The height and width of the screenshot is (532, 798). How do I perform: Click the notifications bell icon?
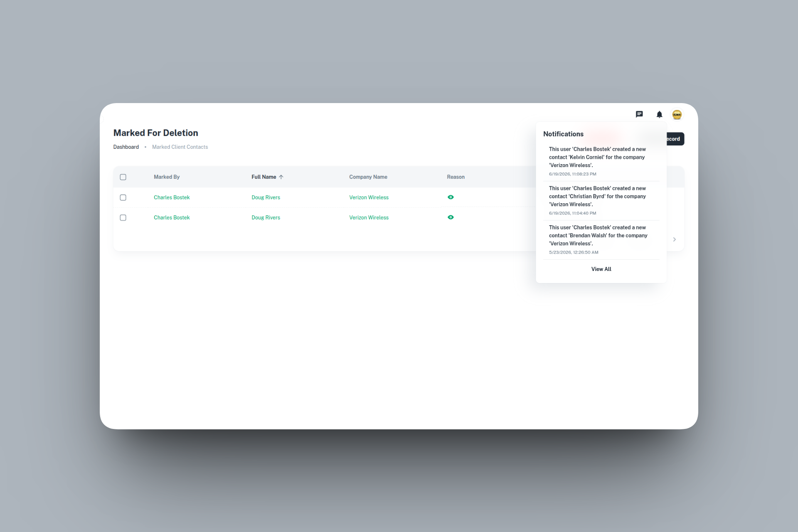point(659,114)
